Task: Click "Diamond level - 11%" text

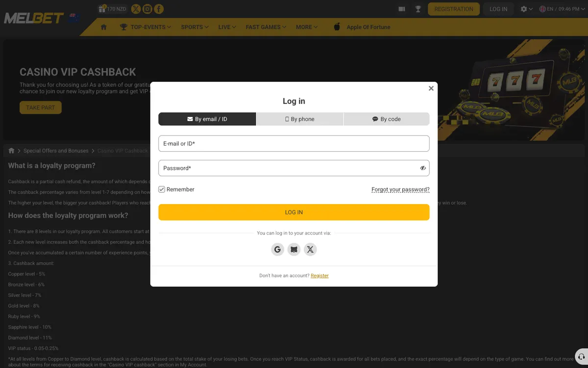Action: coord(30,338)
